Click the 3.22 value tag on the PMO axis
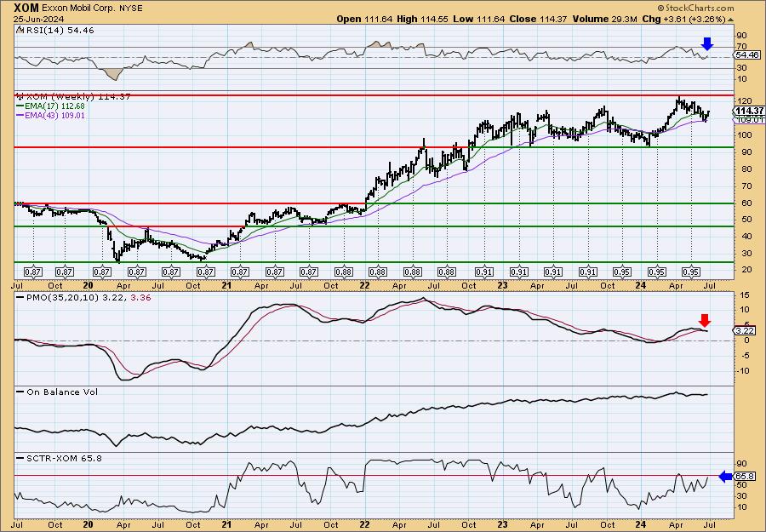The height and width of the screenshot is (532, 766). 746,331
